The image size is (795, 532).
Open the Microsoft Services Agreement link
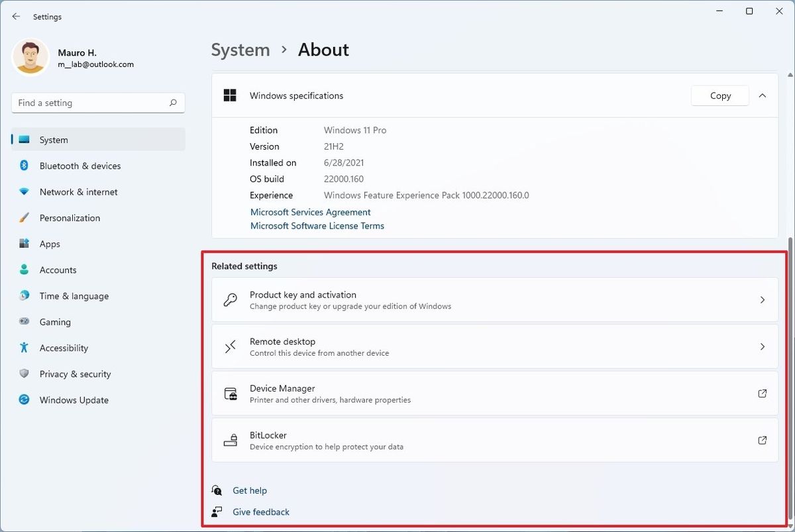coord(310,211)
